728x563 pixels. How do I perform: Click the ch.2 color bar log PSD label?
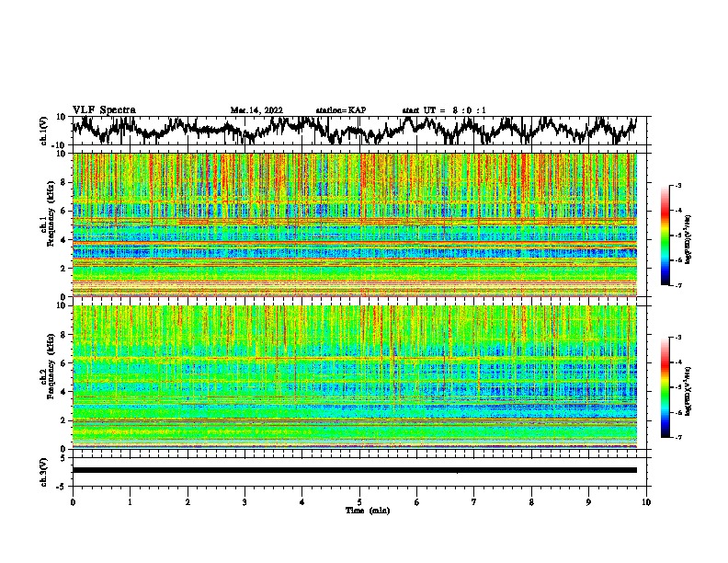[x=688, y=392]
